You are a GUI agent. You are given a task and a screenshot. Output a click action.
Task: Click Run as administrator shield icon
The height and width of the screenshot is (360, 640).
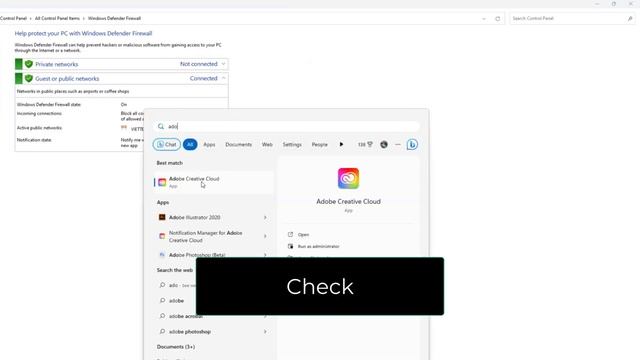point(290,247)
